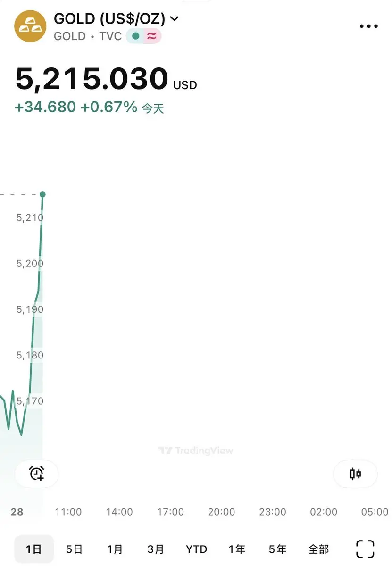The width and height of the screenshot is (392, 566).
Task: Expand the GOLD (US$/OZ) symbol chevron
Action: point(174,19)
